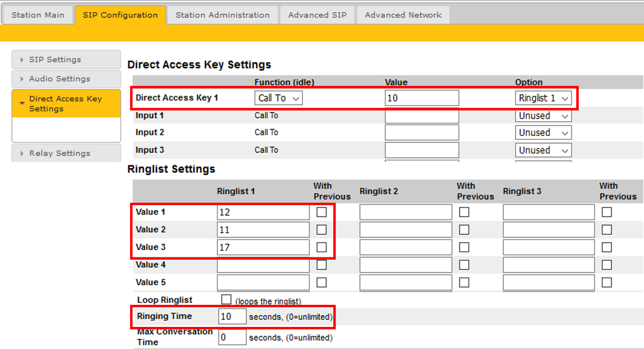
Task: Open Input 1 option dropdown
Action: [x=543, y=116]
